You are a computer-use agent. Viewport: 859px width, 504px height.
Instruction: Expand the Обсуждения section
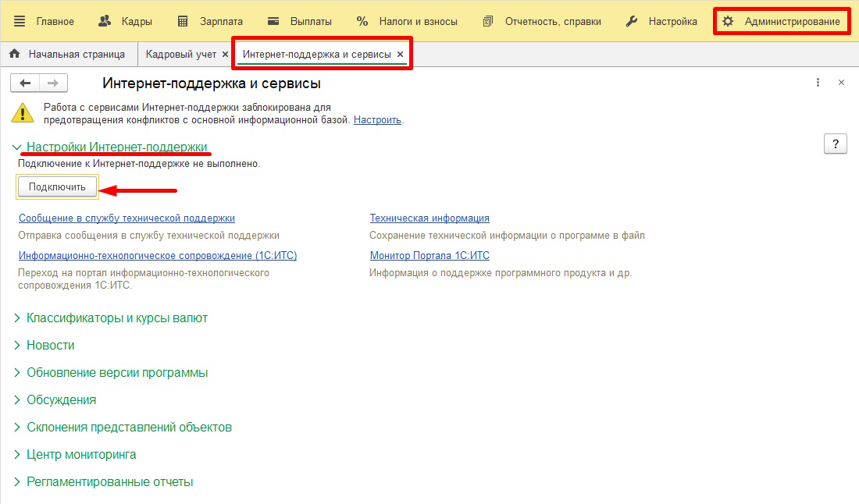pyautogui.click(x=62, y=400)
